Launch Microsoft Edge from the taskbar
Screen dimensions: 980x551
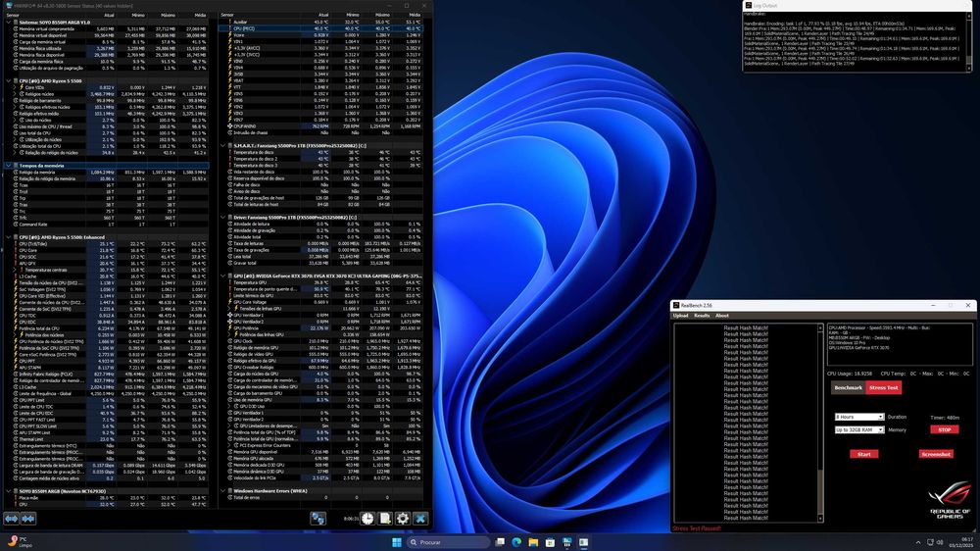(516, 542)
